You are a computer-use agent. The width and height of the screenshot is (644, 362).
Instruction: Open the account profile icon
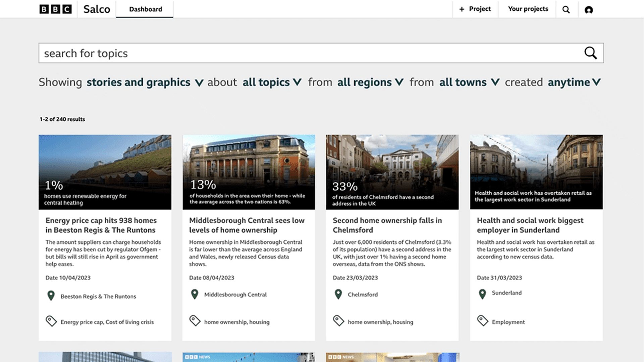coord(589,10)
